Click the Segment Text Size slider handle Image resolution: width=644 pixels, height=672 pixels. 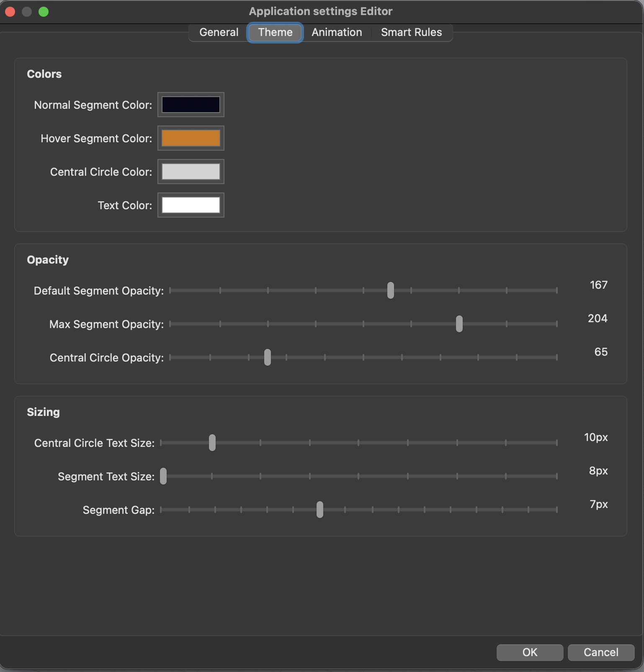[x=163, y=476]
